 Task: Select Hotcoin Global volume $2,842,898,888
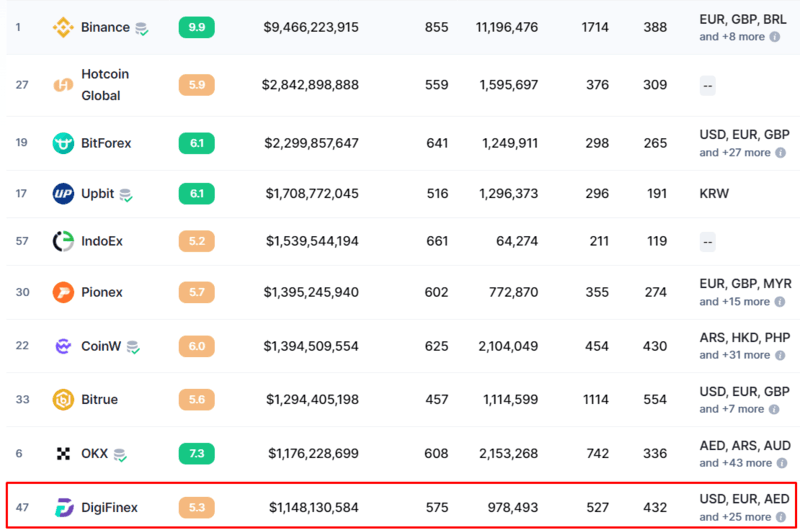310,85
